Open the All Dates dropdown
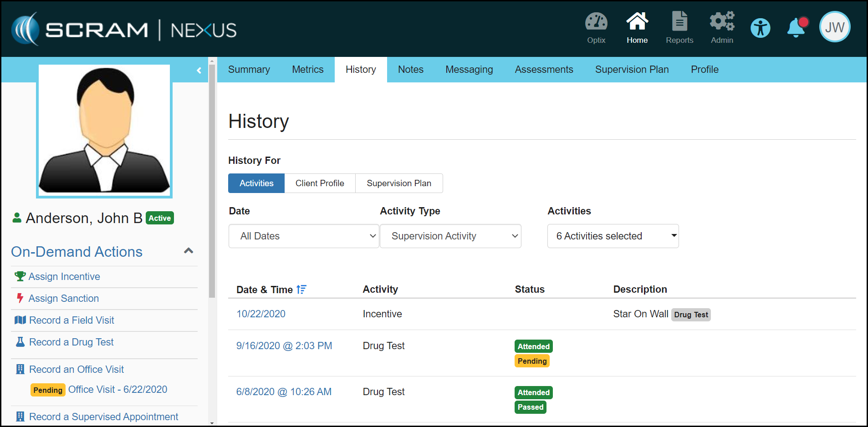This screenshot has width=868, height=427. tap(304, 236)
